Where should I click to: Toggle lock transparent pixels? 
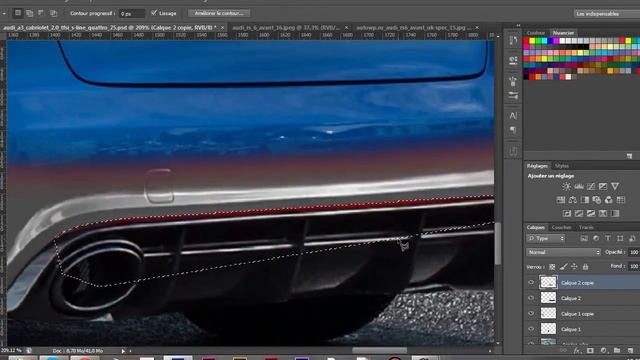click(552, 267)
